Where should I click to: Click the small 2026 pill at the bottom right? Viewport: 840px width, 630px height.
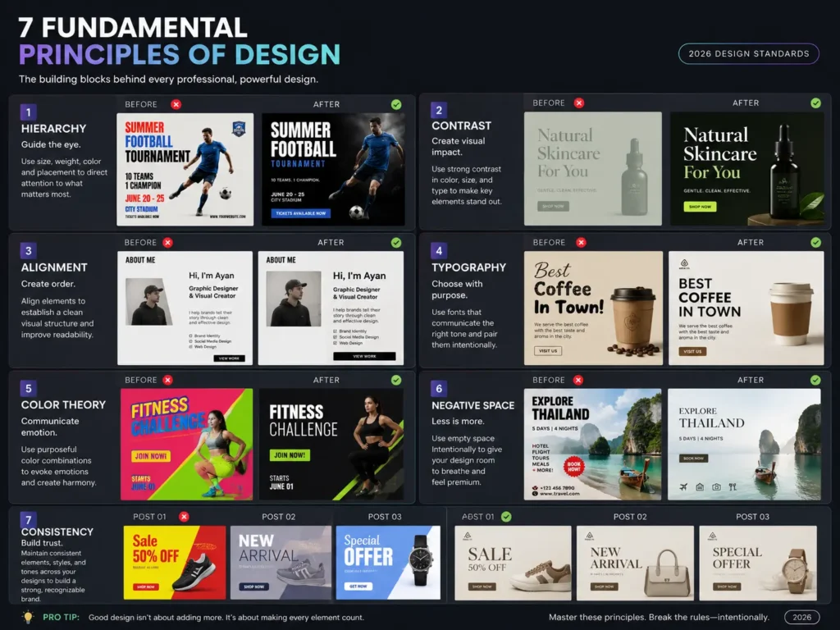802,617
